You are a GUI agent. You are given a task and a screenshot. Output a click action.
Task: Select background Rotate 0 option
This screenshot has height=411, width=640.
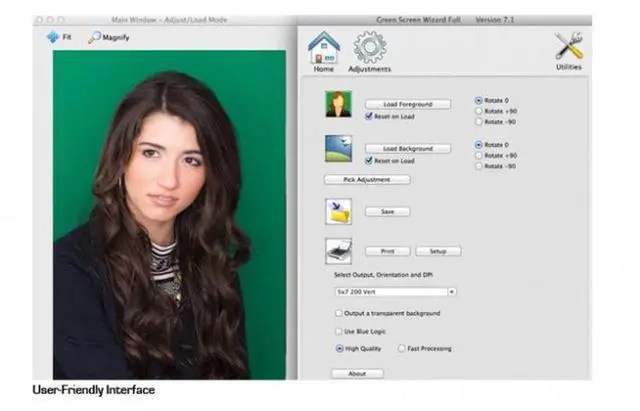pos(478,145)
